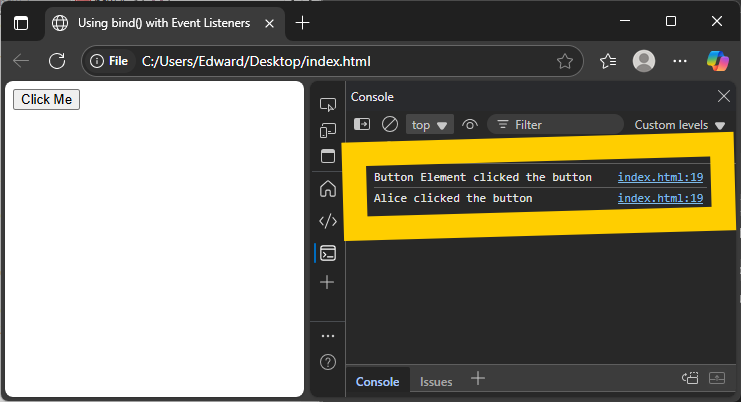Open Customize DevTools ellipsis menu
Viewport: 741px width, 402px height.
pyautogui.click(x=327, y=336)
